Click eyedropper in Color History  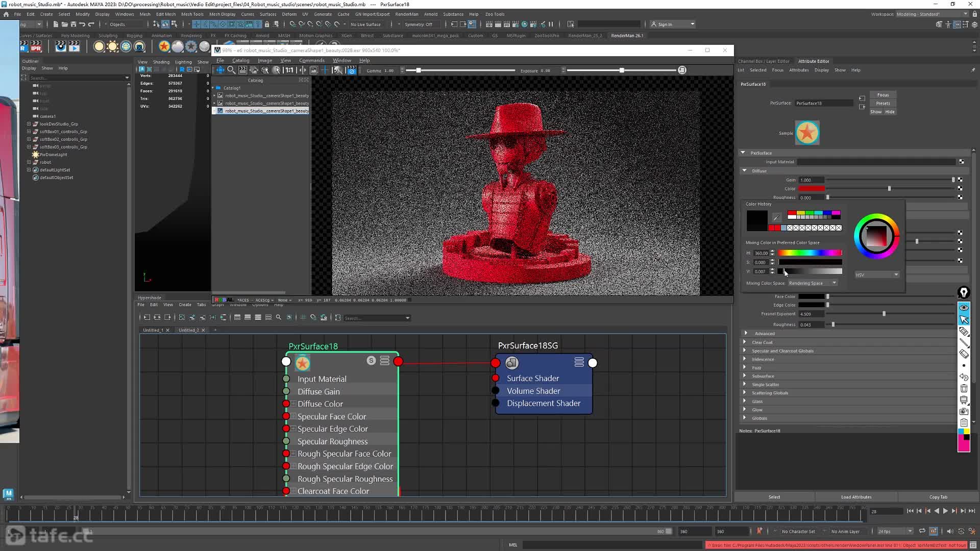776,217
